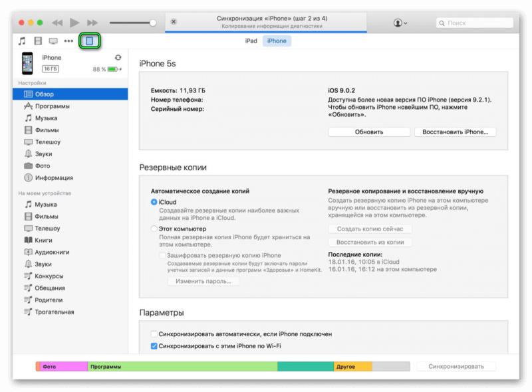Open the TV Shows library icon in toolbar
Screen dimensions: 532x392
pos(53,41)
